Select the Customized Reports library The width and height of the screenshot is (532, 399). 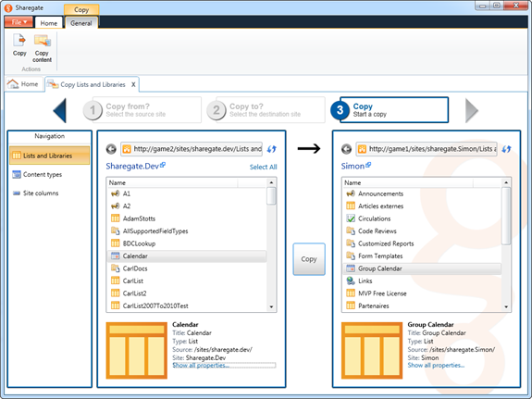(422, 243)
